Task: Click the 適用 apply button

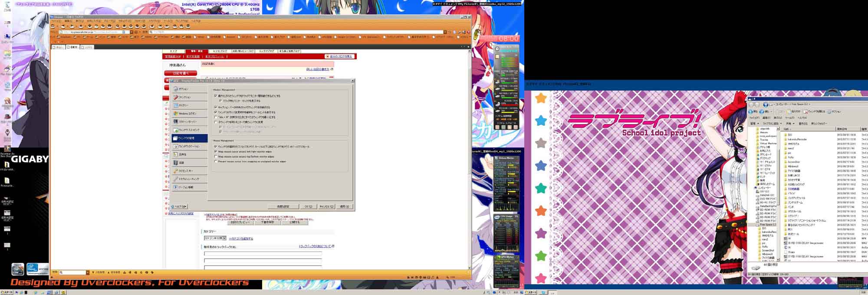Action: 344,206
